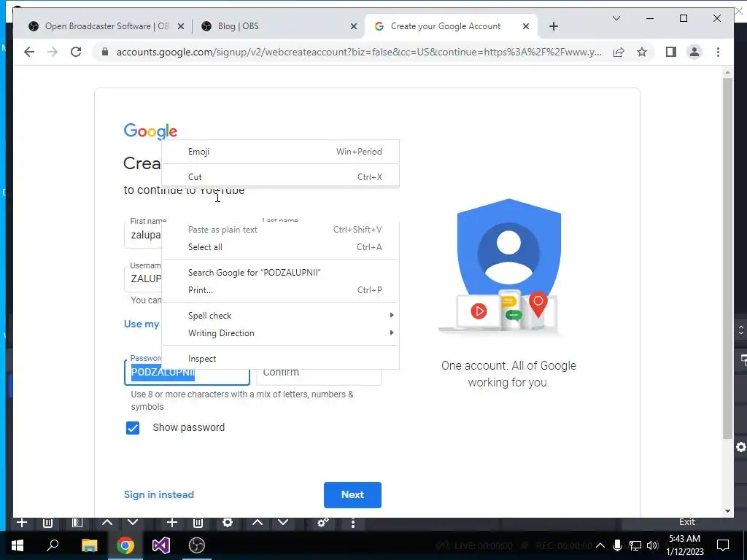Image resolution: width=747 pixels, height=560 pixels.
Task: Expand the Spell check submenu
Action: coord(280,315)
